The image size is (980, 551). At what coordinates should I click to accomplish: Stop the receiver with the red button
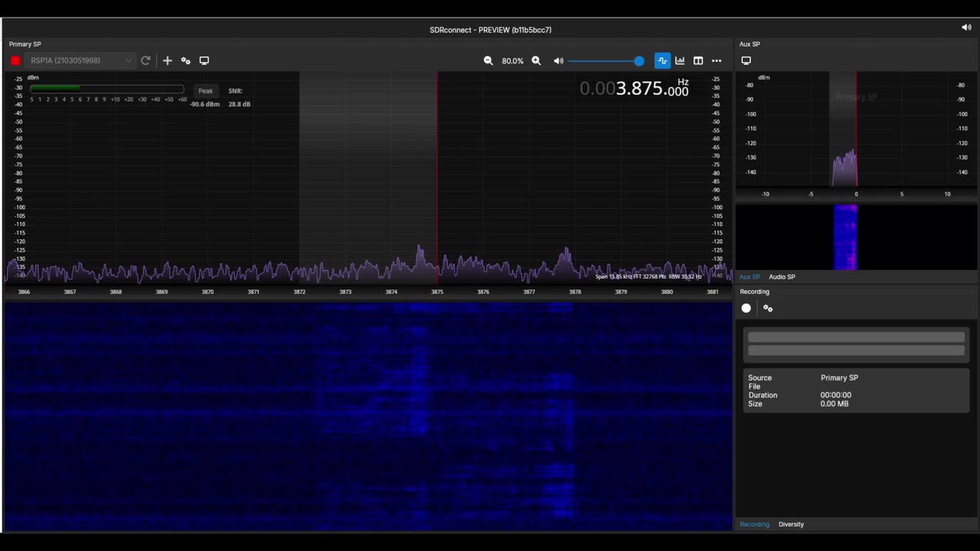pos(15,60)
